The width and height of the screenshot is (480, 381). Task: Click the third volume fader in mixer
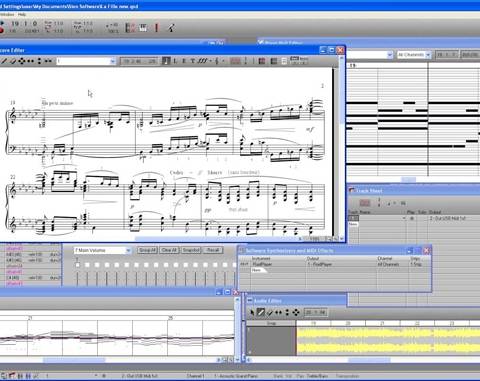[x=97, y=279]
